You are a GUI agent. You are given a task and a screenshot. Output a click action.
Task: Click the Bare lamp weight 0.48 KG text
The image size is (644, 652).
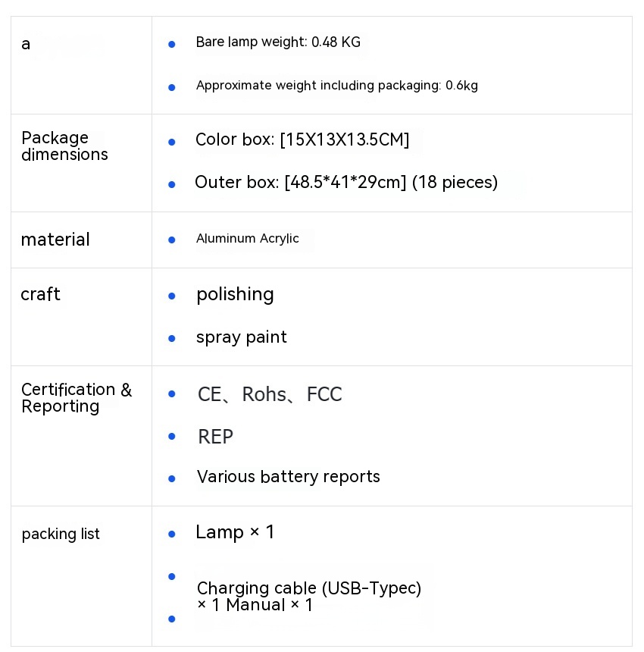coord(278,42)
